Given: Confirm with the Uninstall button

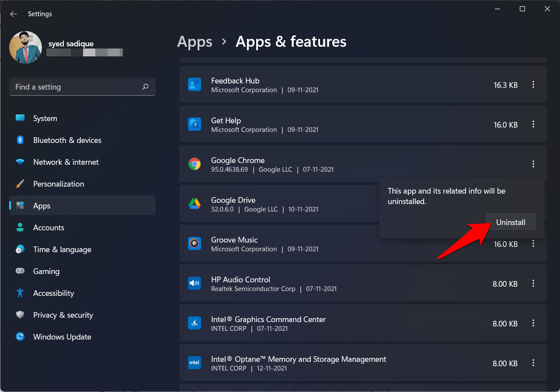Looking at the screenshot, I should (x=510, y=222).
